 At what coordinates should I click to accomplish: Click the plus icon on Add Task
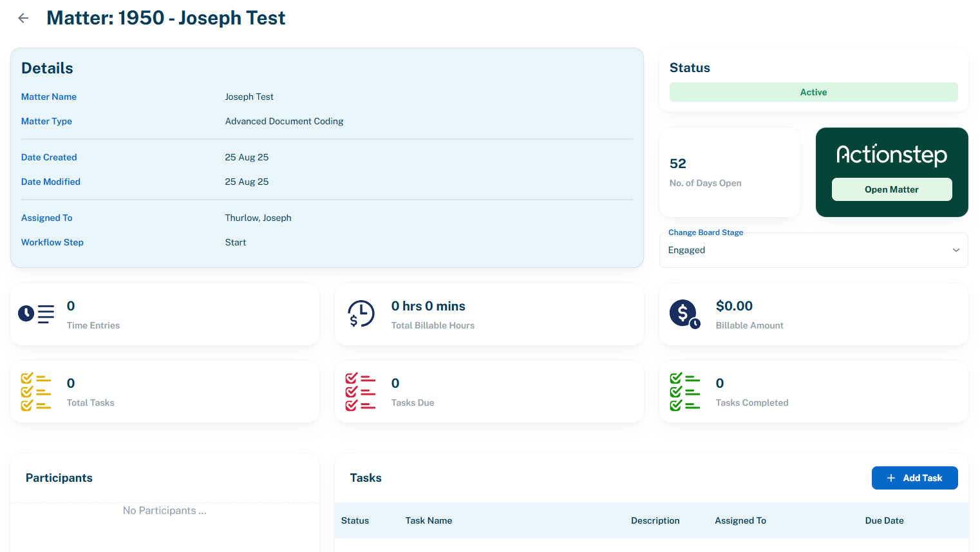890,477
